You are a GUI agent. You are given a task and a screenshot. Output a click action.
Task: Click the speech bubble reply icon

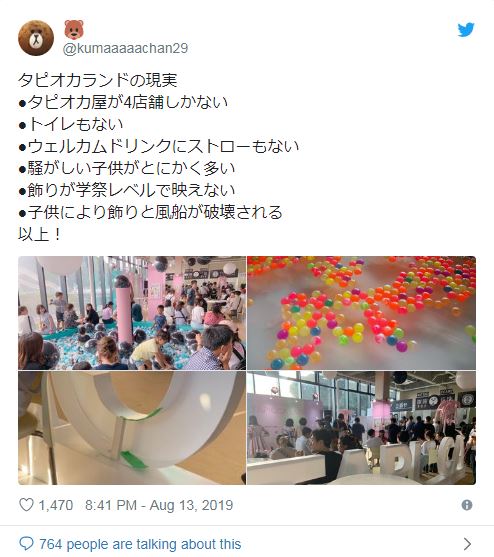(x=26, y=544)
